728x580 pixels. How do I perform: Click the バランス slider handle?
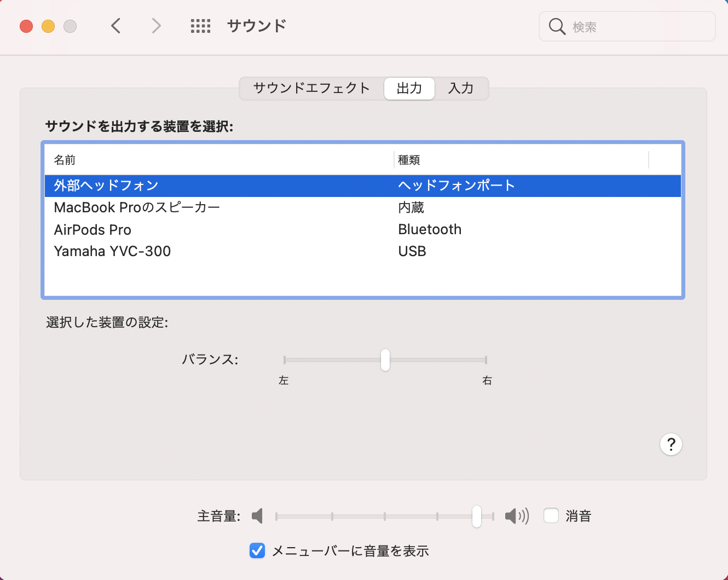click(385, 360)
